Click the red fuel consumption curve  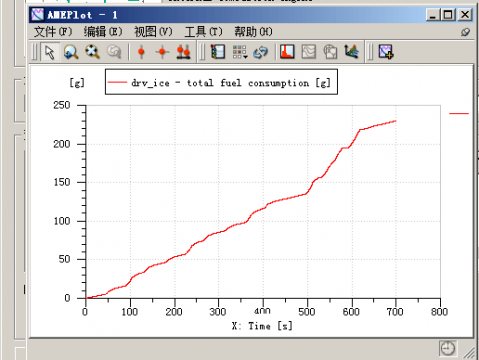[x=241, y=222]
